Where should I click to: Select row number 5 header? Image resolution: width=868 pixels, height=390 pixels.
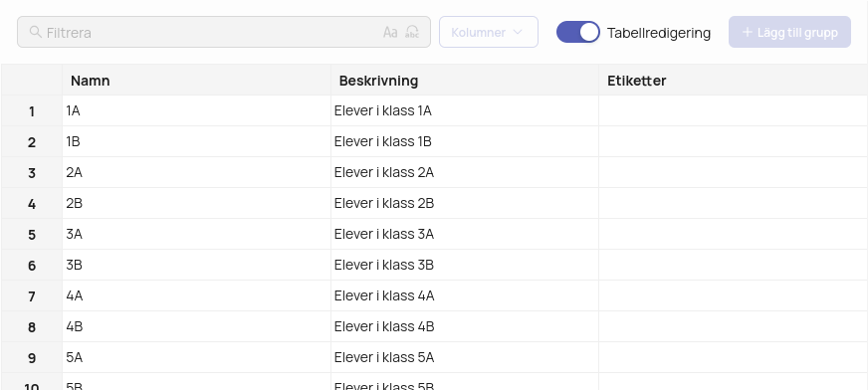click(x=32, y=235)
